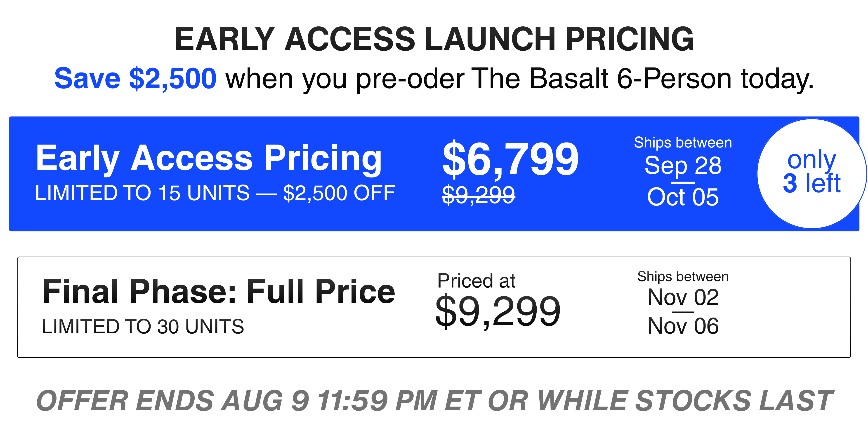The height and width of the screenshot is (435, 868).
Task: Click the LIMITED TO 30 UNITS text
Action: coord(143,327)
